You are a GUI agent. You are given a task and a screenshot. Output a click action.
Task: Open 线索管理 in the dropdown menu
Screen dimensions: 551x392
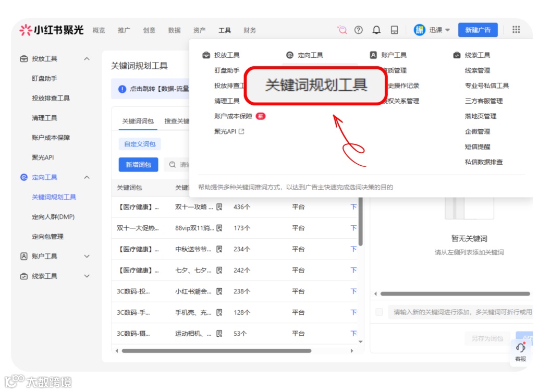[x=477, y=70]
